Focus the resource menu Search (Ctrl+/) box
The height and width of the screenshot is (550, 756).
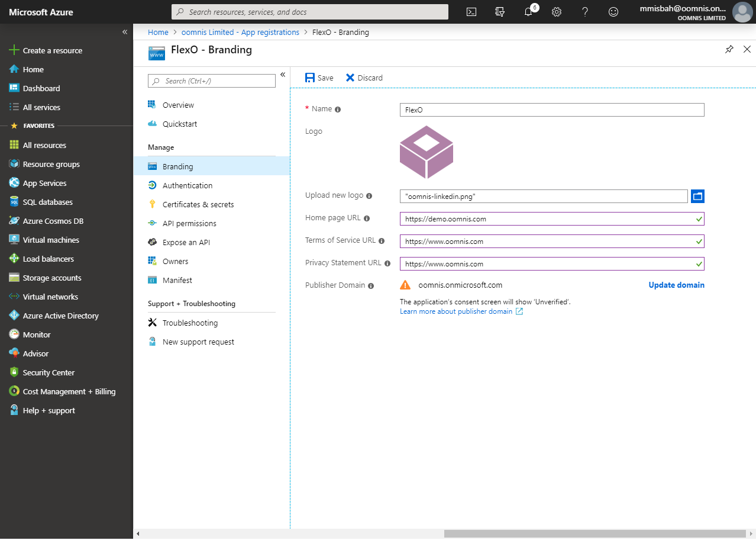tap(212, 81)
